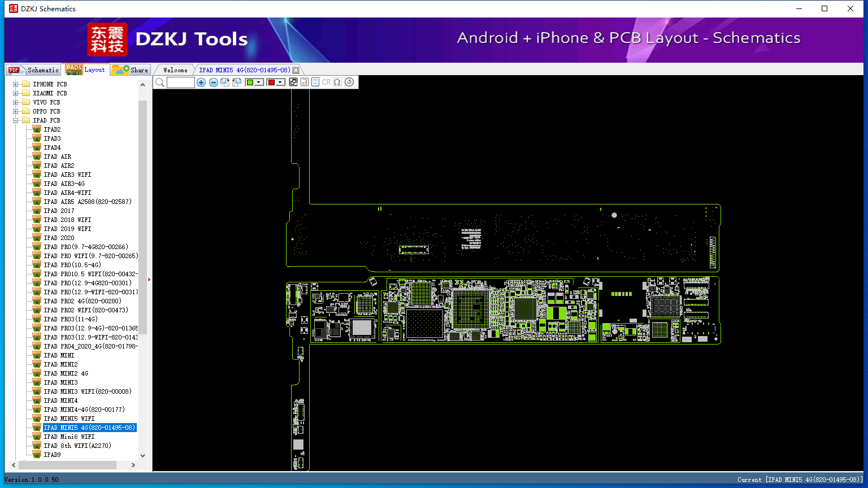This screenshot has width=868, height=488.
Task: Click the CR toolbar button
Action: [x=326, y=82]
